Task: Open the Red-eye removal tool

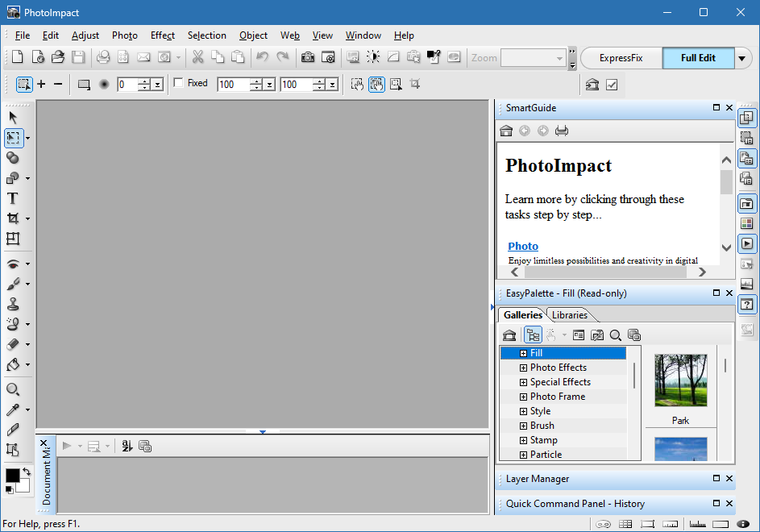Action: click(x=12, y=263)
